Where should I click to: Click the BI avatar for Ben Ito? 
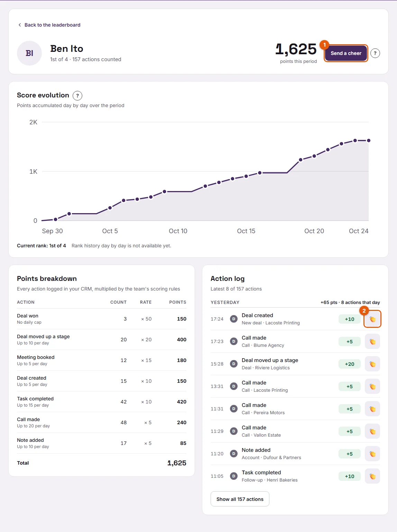[29, 53]
